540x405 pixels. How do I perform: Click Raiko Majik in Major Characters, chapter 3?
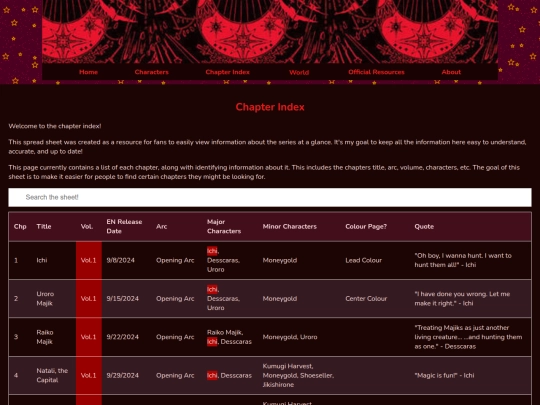coord(225,332)
